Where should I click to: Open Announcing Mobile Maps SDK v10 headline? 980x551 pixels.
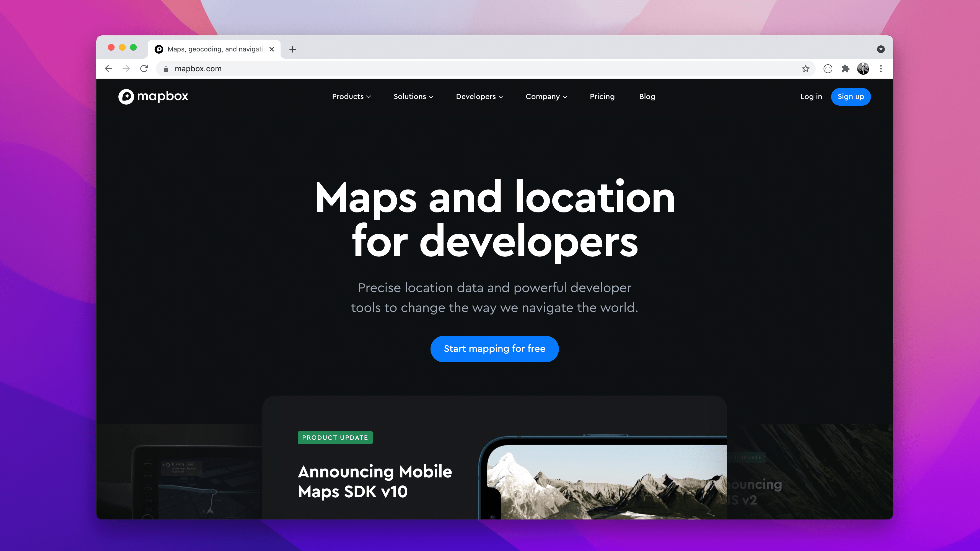coord(375,481)
